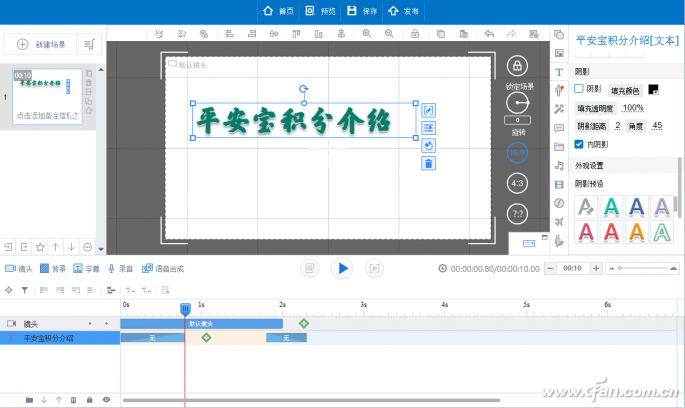Open the more options ellipsis under scene list
Viewport: 685px width, 408px height.
point(88,246)
